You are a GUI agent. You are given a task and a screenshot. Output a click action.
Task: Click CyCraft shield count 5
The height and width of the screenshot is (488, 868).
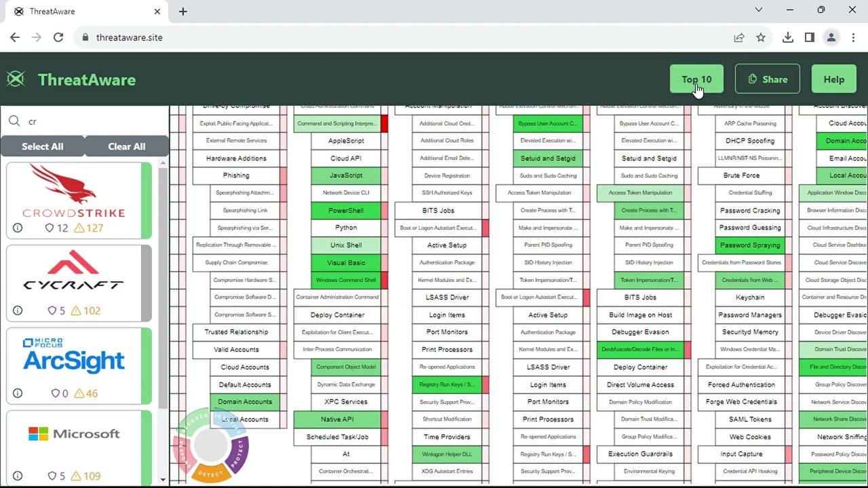(x=56, y=310)
